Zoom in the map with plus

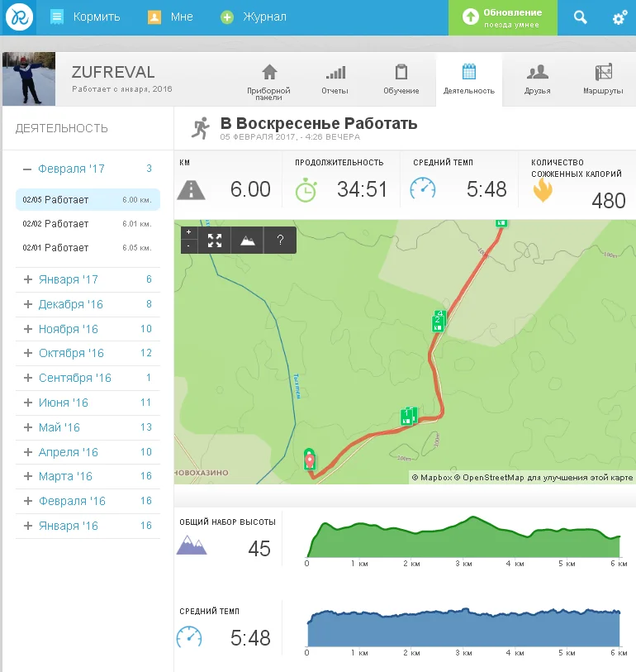coord(188,232)
